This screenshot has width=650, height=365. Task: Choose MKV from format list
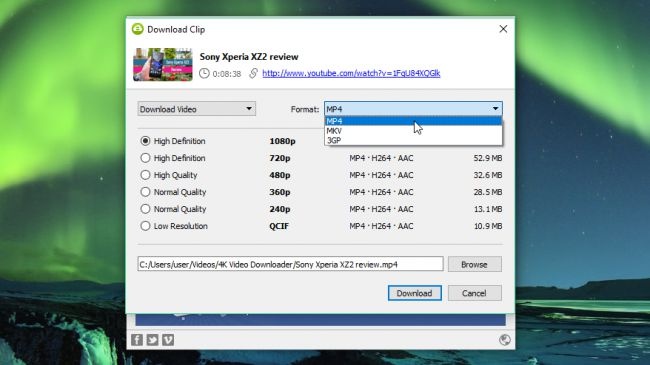(x=413, y=131)
